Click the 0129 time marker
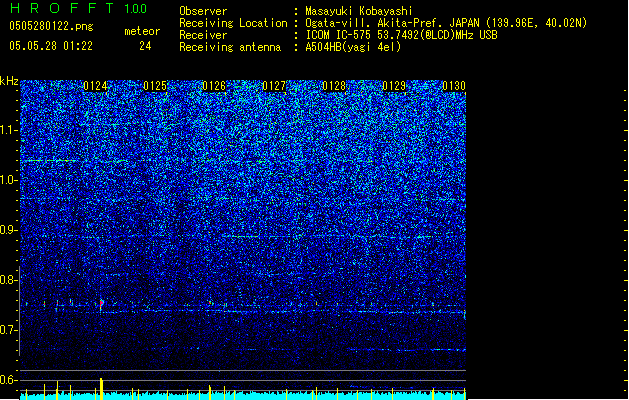This screenshot has height=400, width=629. point(394,86)
